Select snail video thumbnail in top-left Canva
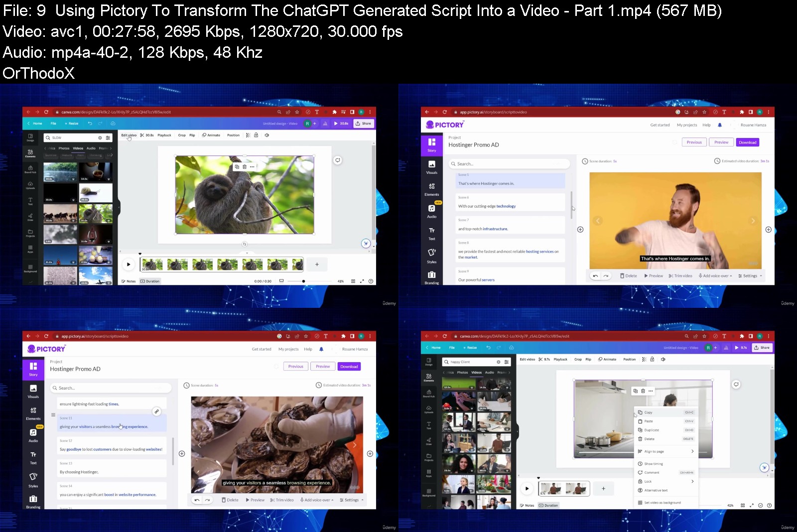The width and height of the screenshot is (797, 532). click(96, 193)
